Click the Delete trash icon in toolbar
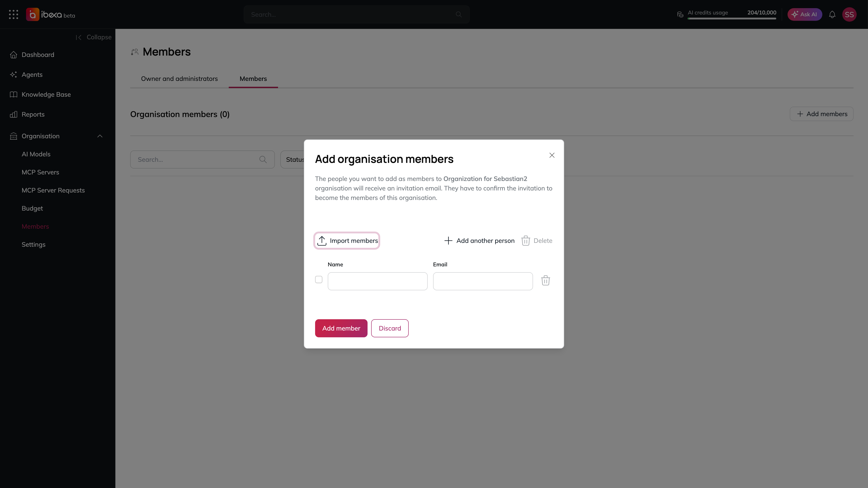The height and width of the screenshot is (488, 868). click(x=526, y=241)
